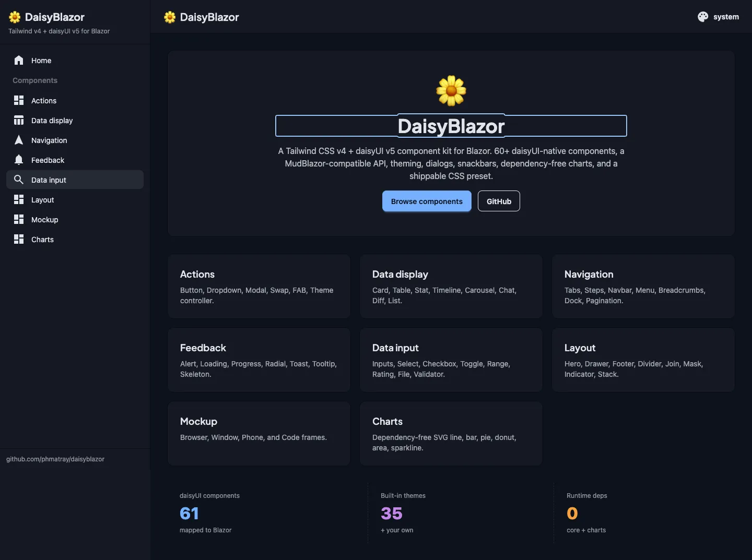
Task: Open the Data display card
Action: (x=451, y=287)
